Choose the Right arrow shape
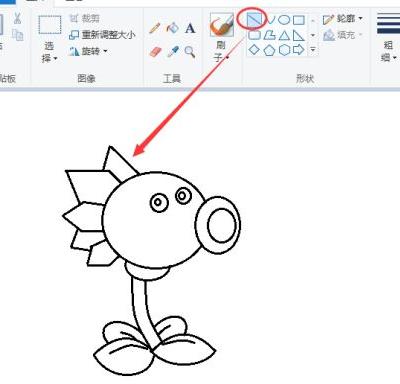The image size is (400, 384). pyautogui.click(x=299, y=50)
